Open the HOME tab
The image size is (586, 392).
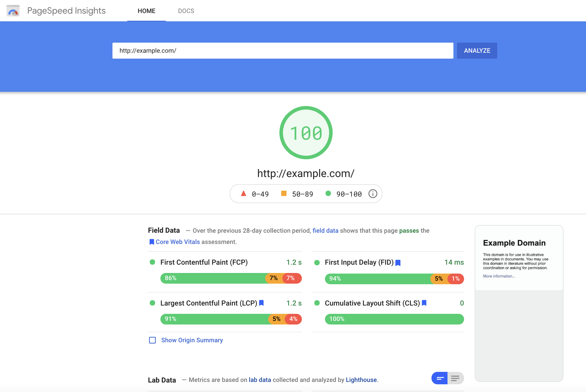tap(146, 11)
